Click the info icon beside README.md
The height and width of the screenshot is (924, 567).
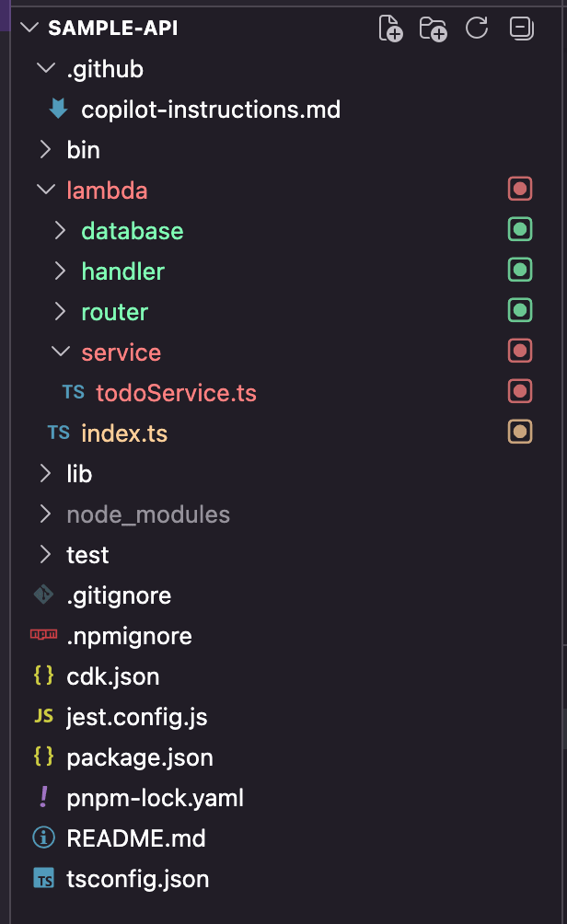pyautogui.click(x=43, y=838)
